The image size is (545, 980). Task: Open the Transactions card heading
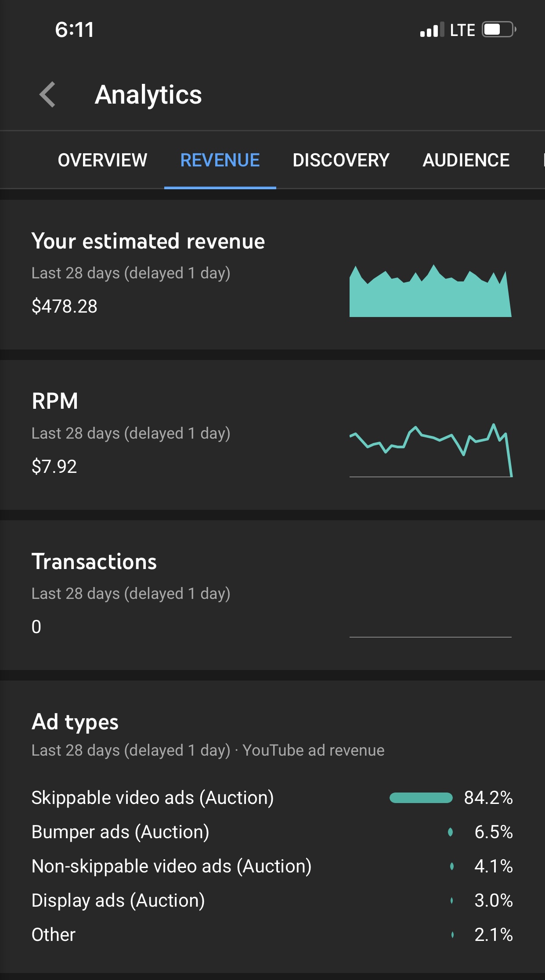coord(94,562)
